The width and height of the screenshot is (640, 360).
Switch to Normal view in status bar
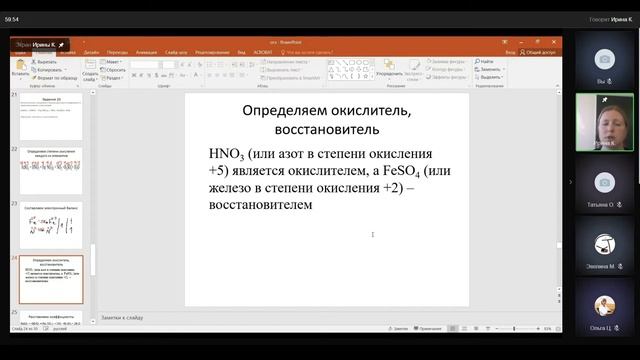tap(452, 329)
